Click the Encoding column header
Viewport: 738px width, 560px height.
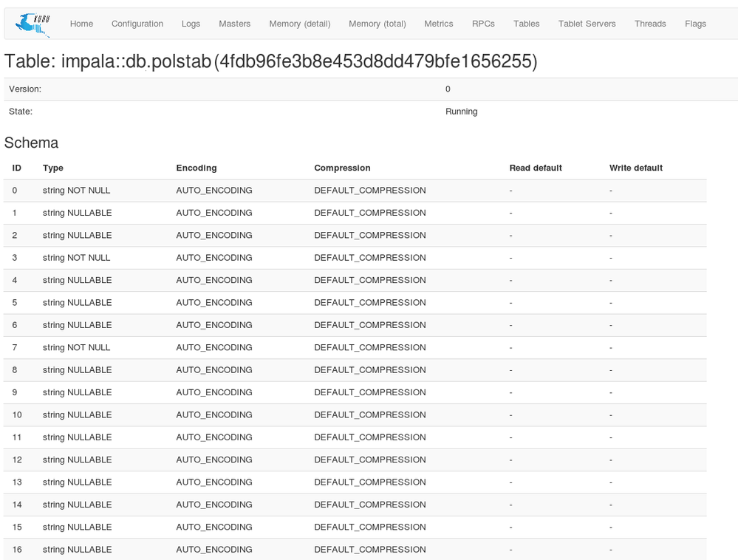[197, 168]
